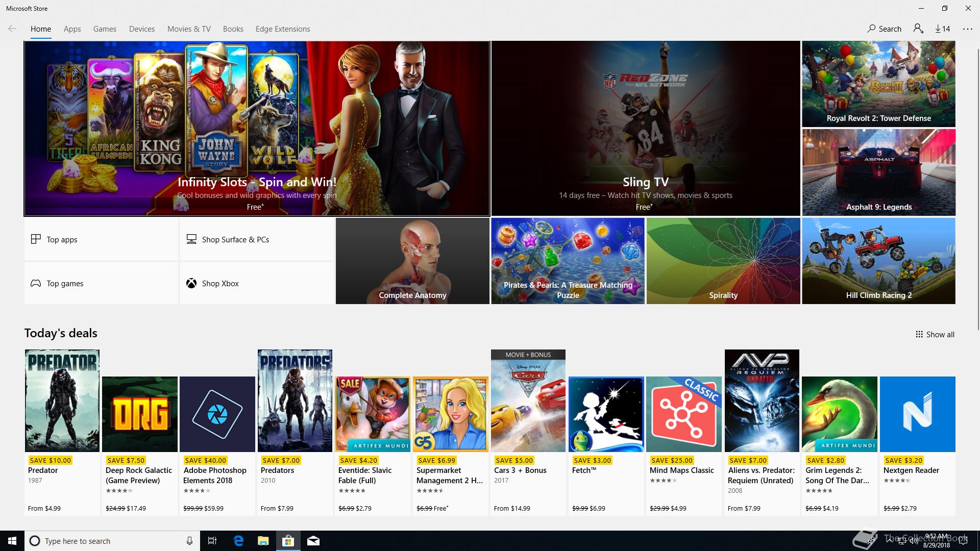
Task: Click the Xbox logo icon
Action: pos(191,283)
